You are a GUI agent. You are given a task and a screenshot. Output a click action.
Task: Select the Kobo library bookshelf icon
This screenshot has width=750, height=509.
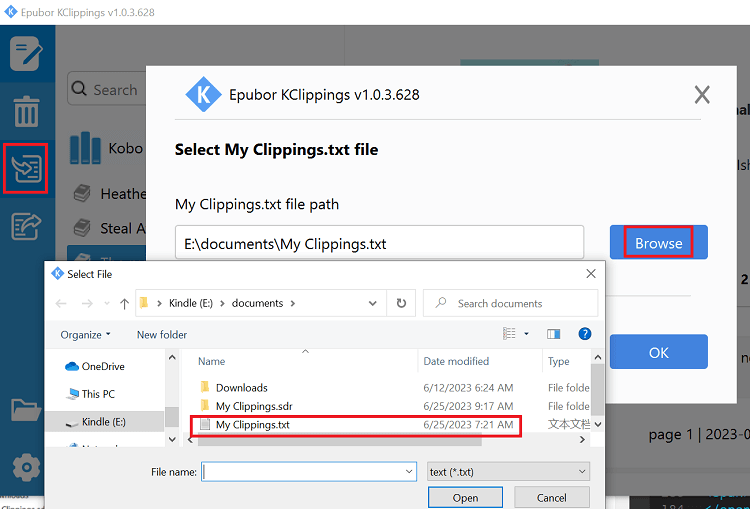point(85,148)
